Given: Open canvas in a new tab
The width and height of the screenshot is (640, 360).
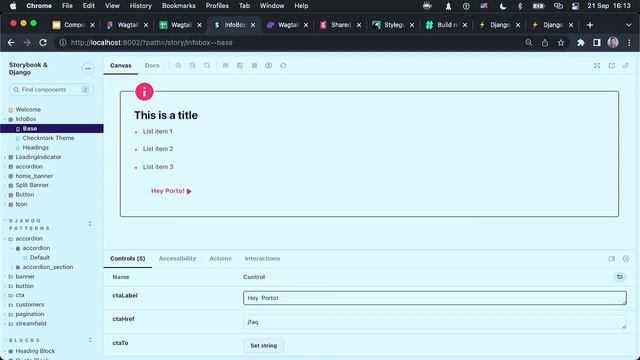Looking at the screenshot, I should (611, 65).
